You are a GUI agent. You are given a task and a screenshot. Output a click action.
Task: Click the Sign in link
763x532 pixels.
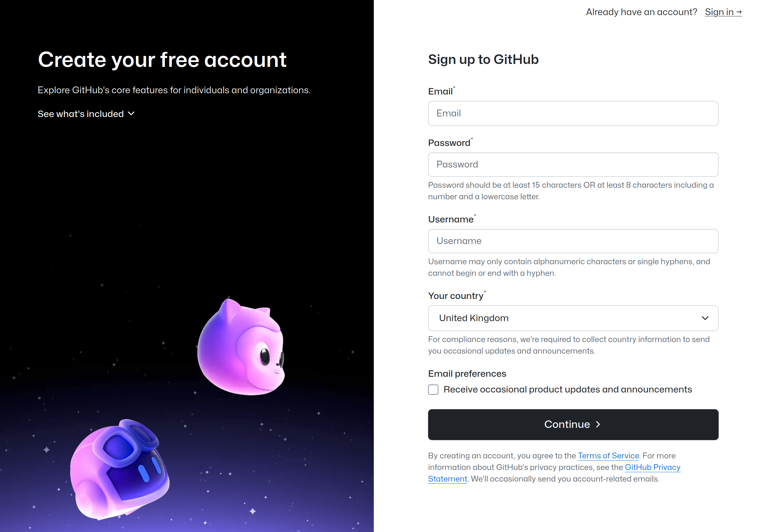[x=723, y=12]
